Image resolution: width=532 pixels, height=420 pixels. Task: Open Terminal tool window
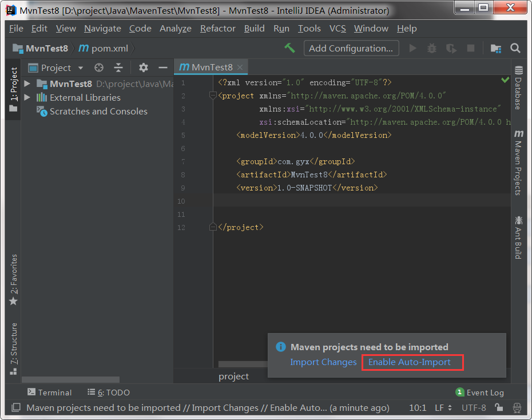tap(50, 392)
